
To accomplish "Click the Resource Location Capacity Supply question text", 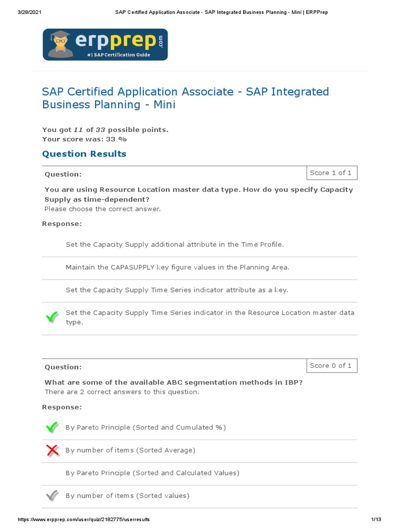I will tap(198, 194).
